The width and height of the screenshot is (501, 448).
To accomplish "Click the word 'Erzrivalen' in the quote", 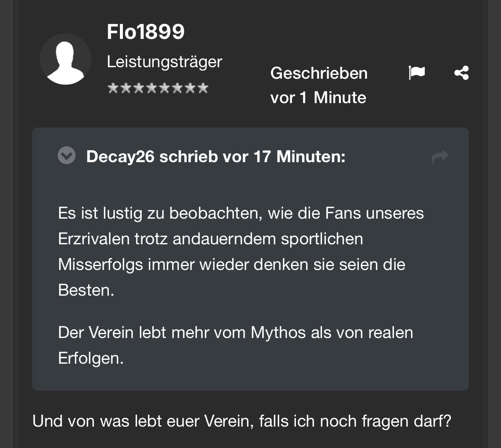I will [94, 239].
